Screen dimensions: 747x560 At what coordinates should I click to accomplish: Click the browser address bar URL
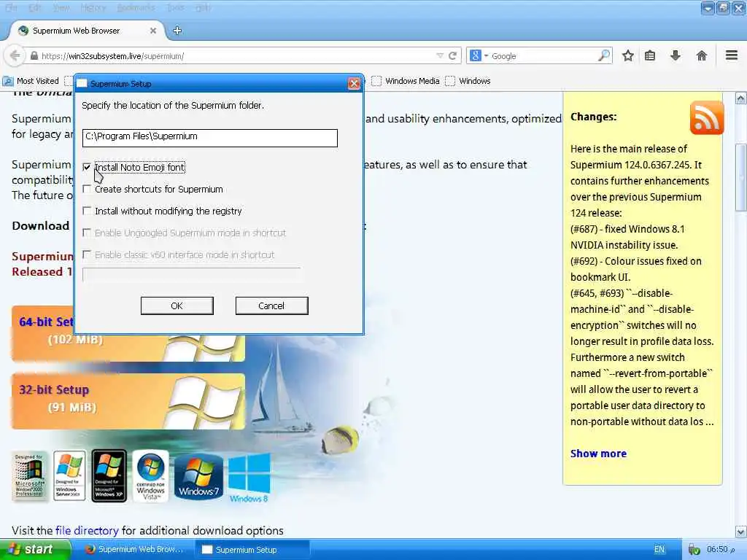click(x=112, y=56)
